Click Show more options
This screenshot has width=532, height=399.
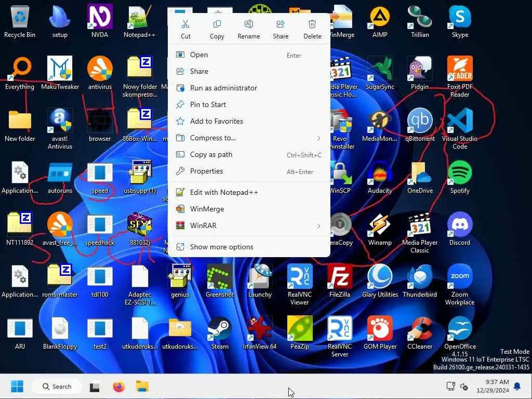(249, 247)
